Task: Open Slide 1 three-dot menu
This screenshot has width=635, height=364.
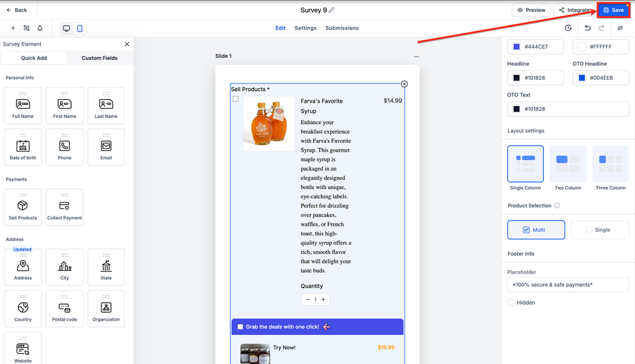Action: 417,57
